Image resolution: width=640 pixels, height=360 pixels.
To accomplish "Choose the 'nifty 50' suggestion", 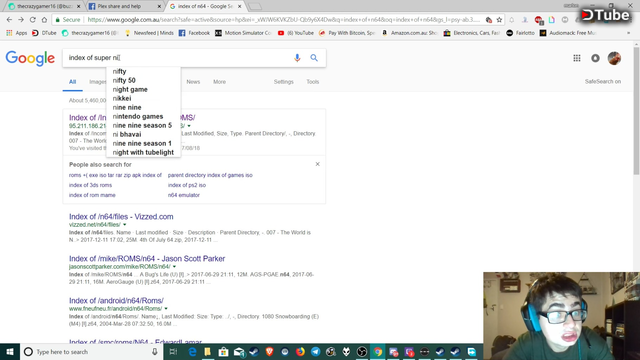I will click(124, 80).
